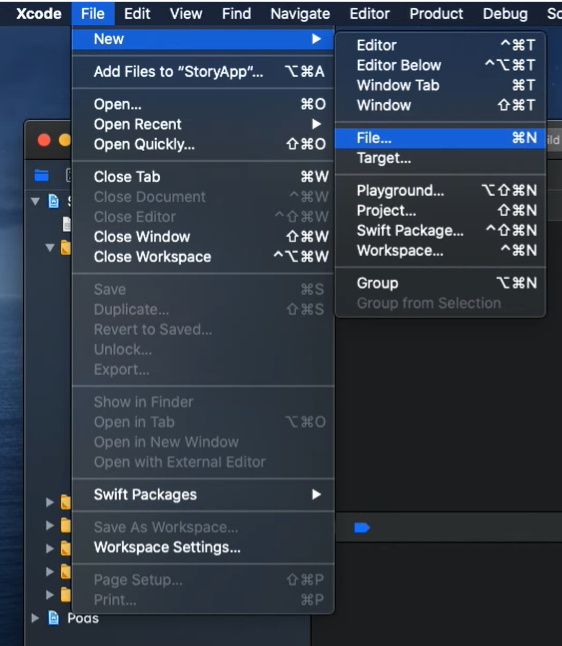This screenshot has width=562, height=646.
Task: Collapse the top project disclosure triangle
Action: [35, 201]
